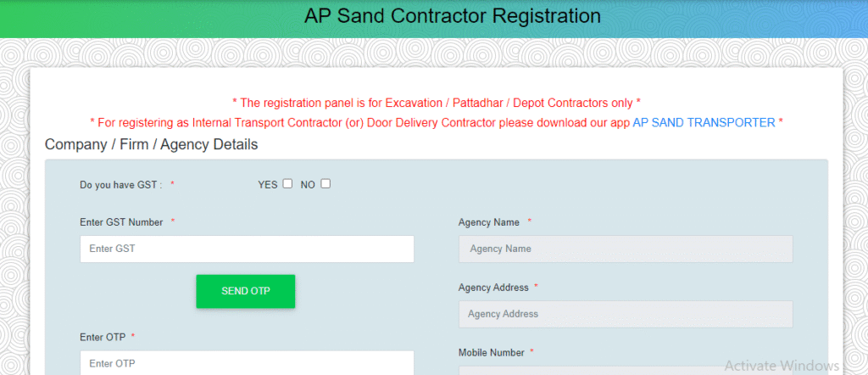The image size is (868, 375).
Task: Click the 'Enter GST Number' label
Action: pos(121,222)
